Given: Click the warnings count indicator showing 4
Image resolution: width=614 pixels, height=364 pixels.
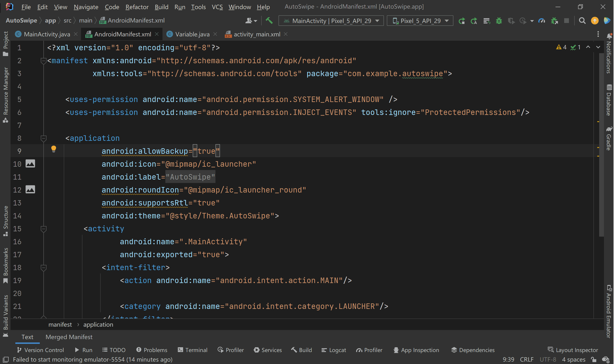Looking at the screenshot, I should pyautogui.click(x=562, y=47).
